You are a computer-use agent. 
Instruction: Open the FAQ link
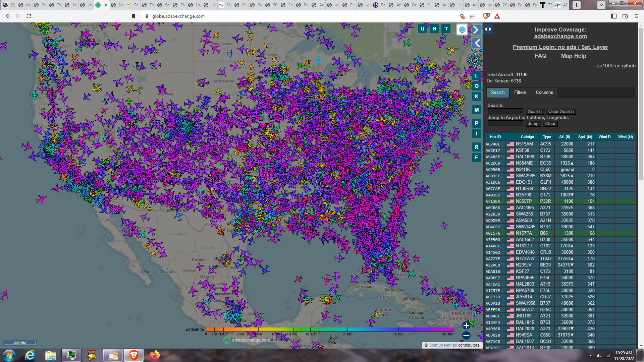point(540,56)
